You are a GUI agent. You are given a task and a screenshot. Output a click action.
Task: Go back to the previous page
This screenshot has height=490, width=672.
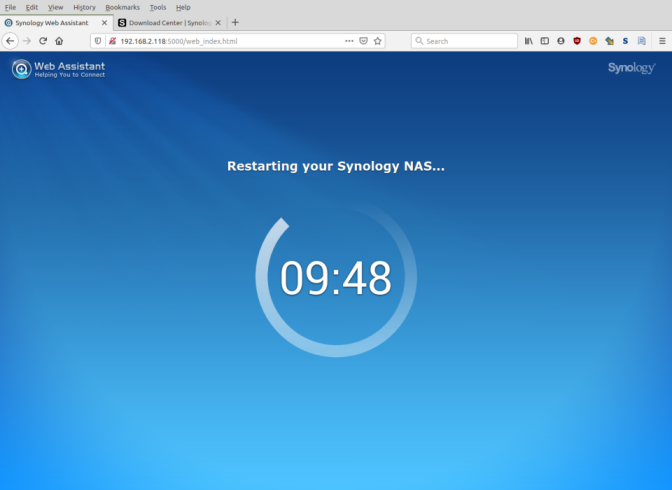(10, 41)
